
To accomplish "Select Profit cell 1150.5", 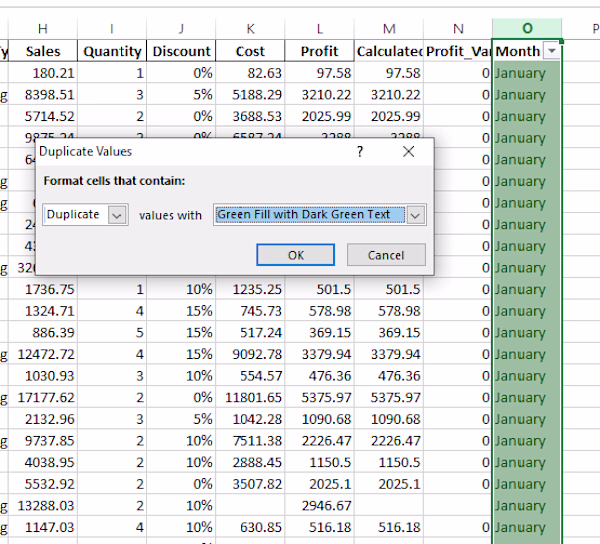I will 320,462.
